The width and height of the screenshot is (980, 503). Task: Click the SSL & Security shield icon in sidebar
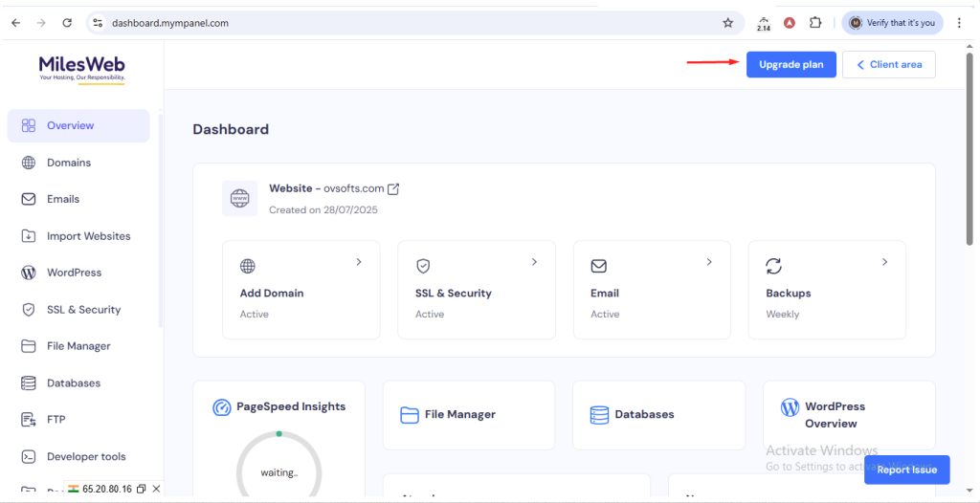click(x=28, y=310)
